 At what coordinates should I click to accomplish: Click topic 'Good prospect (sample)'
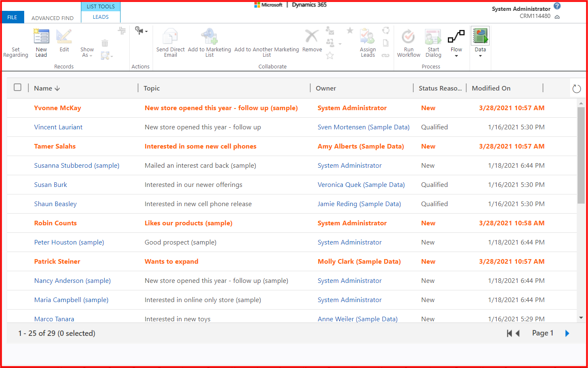coord(181,242)
